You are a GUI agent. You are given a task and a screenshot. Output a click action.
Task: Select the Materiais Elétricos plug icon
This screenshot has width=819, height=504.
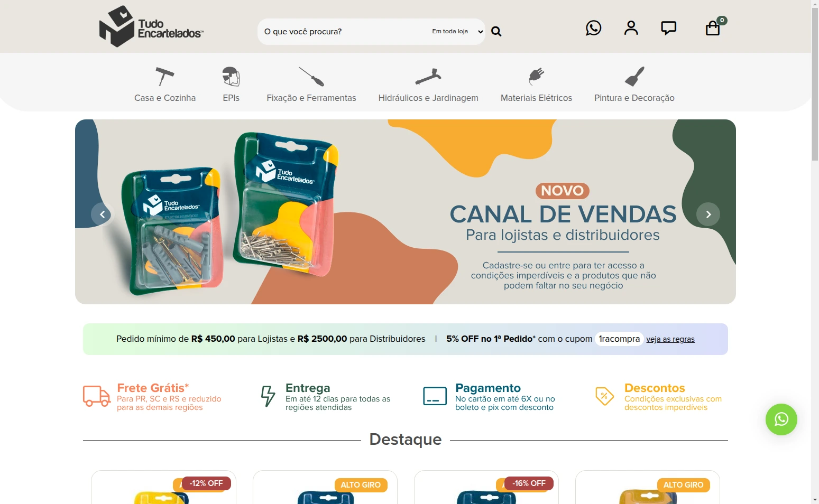click(x=536, y=77)
